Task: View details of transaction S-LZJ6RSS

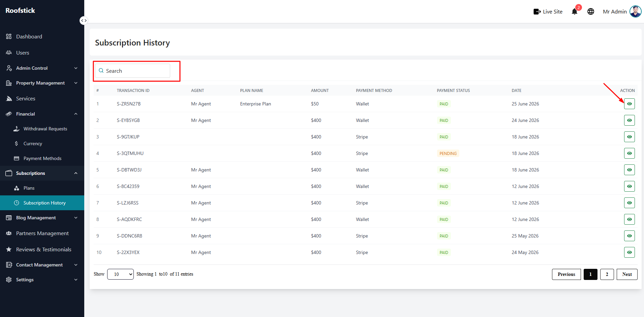Action: pyautogui.click(x=629, y=203)
